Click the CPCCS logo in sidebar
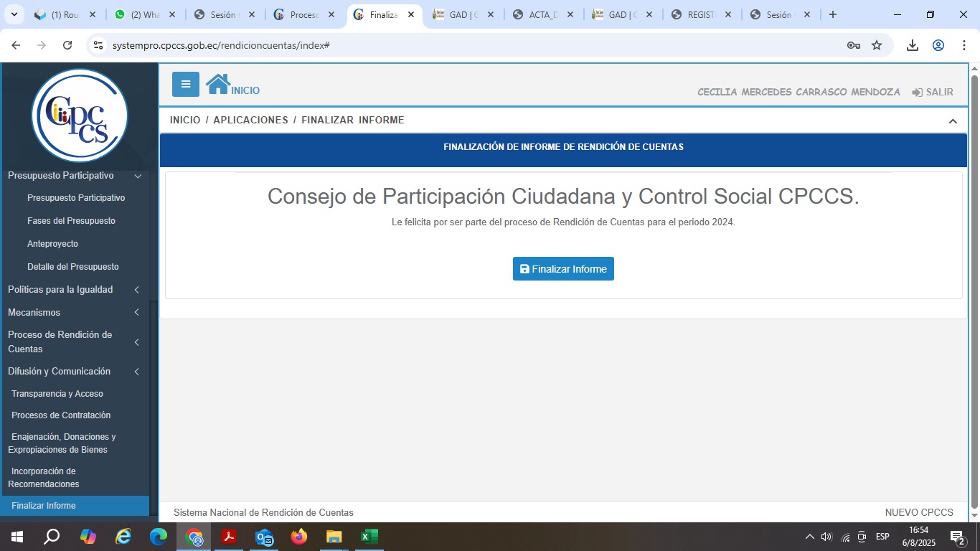Image resolution: width=980 pixels, height=551 pixels. pyautogui.click(x=80, y=115)
